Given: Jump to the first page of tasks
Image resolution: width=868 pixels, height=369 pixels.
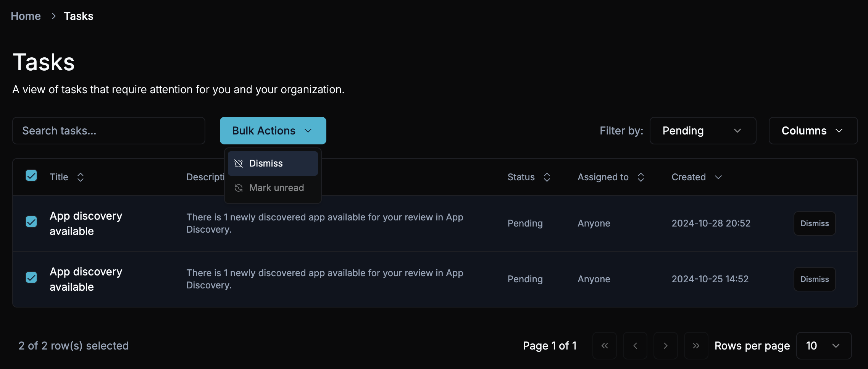Looking at the screenshot, I should 604,345.
